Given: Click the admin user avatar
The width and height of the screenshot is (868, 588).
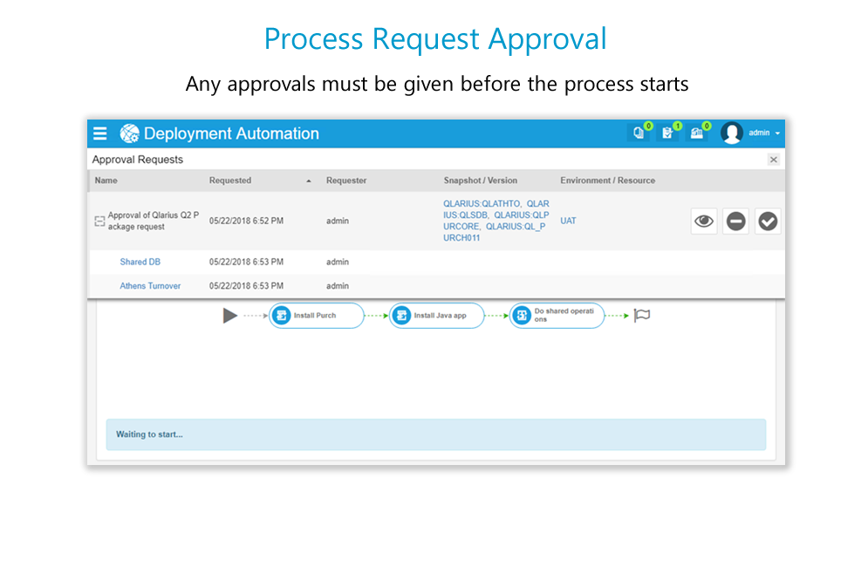Looking at the screenshot, I should pos(731,133).
